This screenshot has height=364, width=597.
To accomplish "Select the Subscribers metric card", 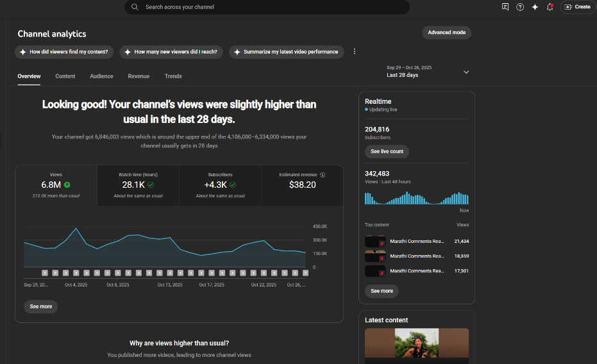I will 220,185.
